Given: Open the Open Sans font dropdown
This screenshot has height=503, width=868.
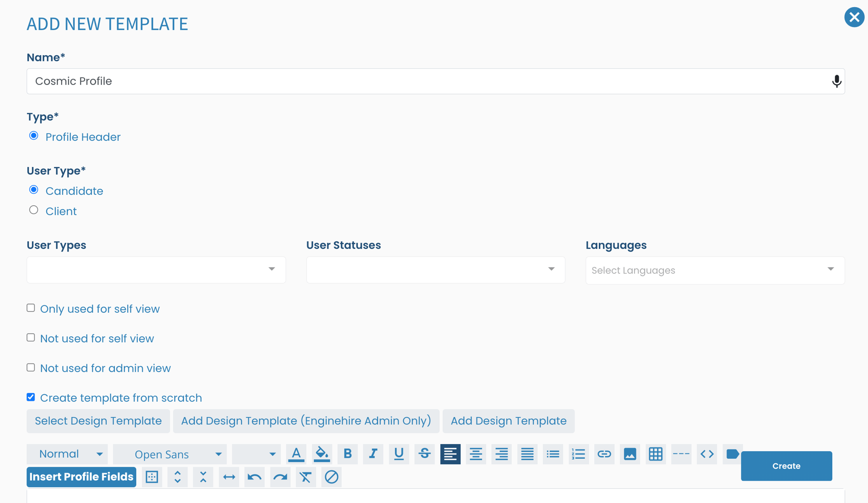Looking at the screenshot, I should pyautogui.click(x=170, y=454).
